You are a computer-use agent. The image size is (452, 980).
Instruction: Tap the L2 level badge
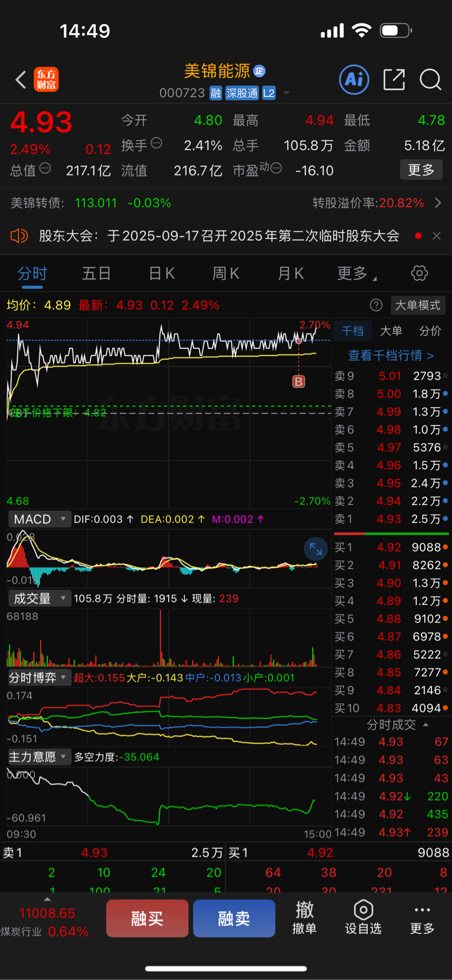click(x=269, y=93)
